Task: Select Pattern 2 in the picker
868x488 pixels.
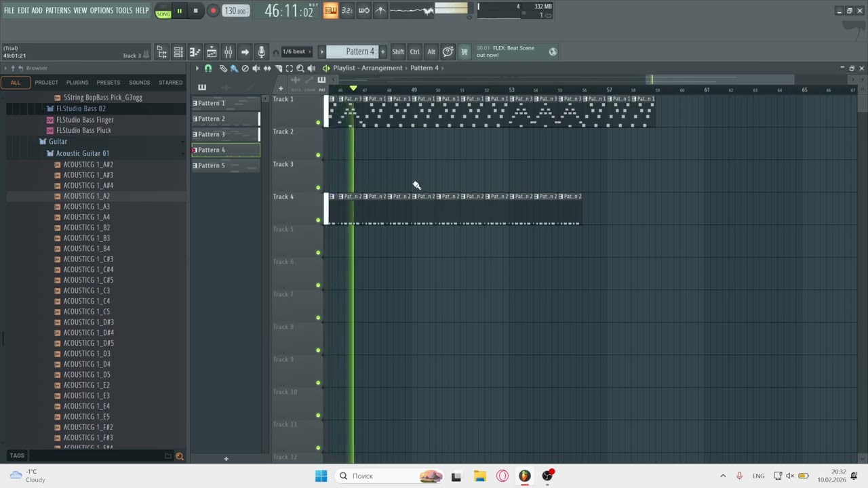Action: (226, 119)
